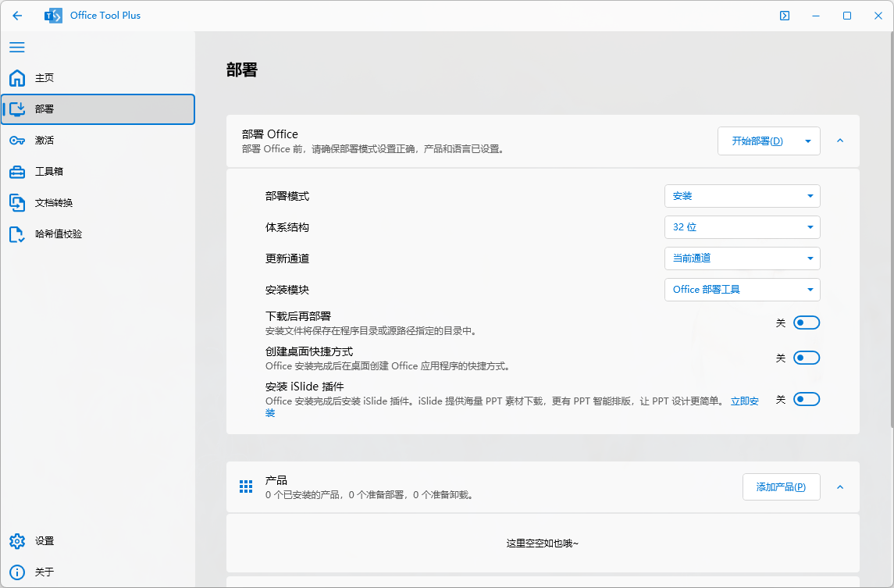Open the 体系结构 dropdown showing 32 位
This screenshot has height=588, width=894.
coord(743,227)
